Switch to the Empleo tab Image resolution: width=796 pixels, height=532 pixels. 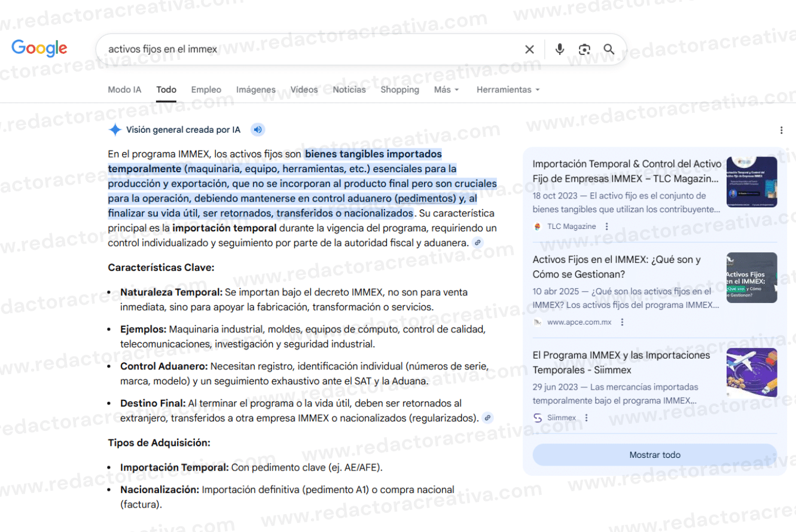click(x=206, y=90)
